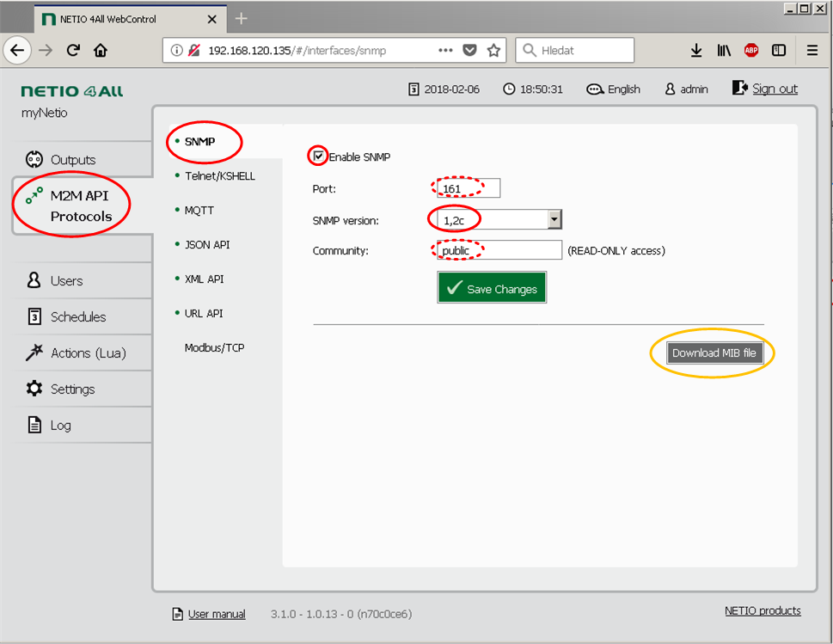Viewport: 833px width, 644px height.
Task: Open the browser hamburger menu
Action: click(812, 51)
